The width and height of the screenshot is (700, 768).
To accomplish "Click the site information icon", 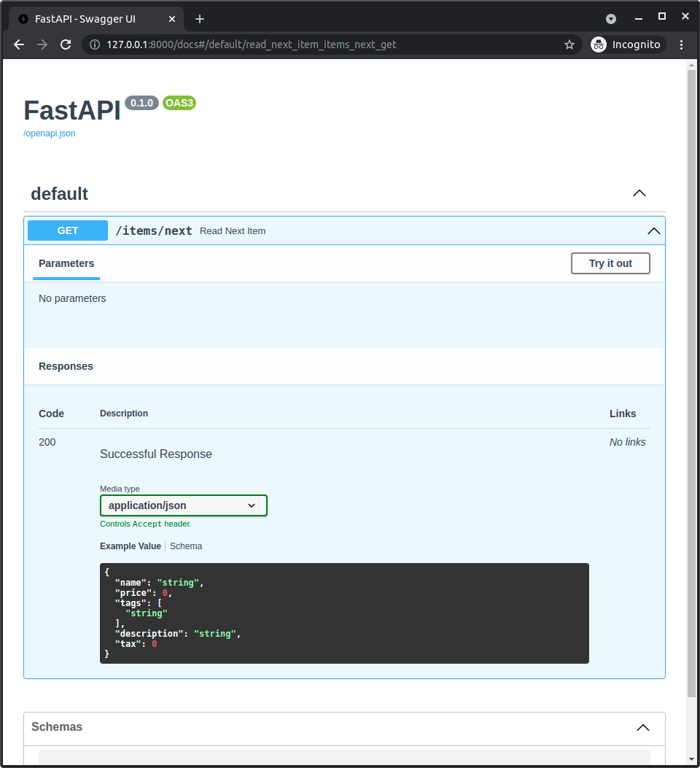I will (94, 44).
